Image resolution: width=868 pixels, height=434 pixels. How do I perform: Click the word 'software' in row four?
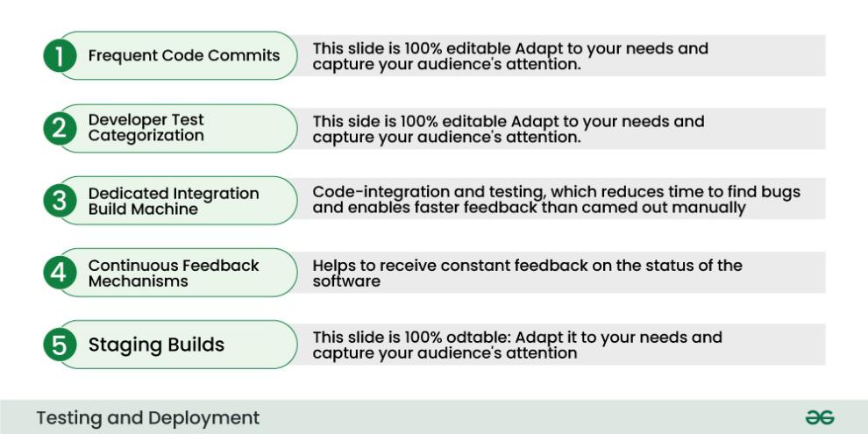click(x=346, y=281)
